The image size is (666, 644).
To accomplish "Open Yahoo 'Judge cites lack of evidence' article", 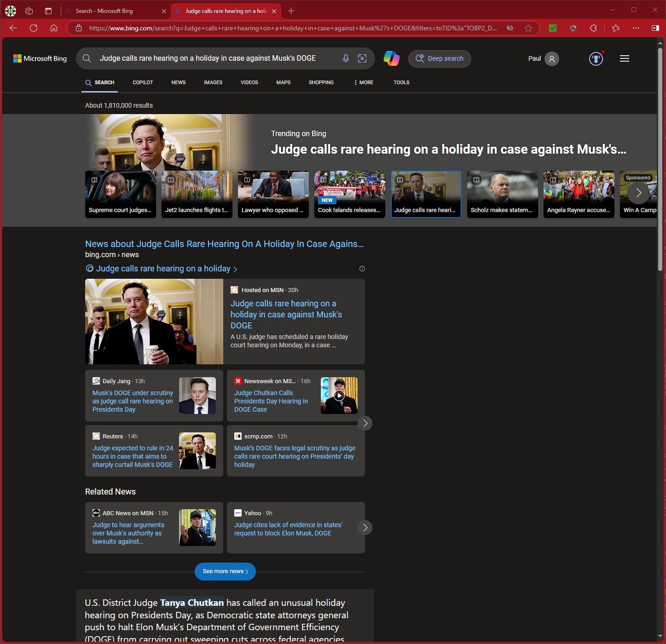I will 288,529.
